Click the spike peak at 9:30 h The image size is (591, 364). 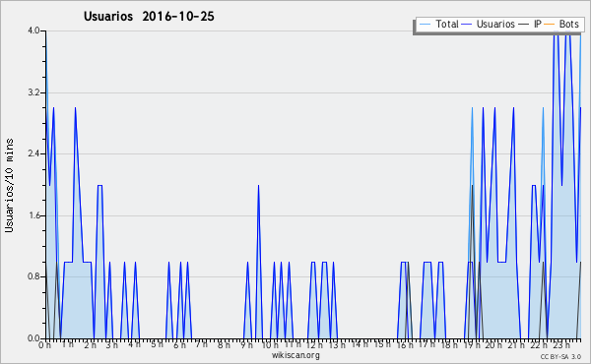tap(258, 186)
